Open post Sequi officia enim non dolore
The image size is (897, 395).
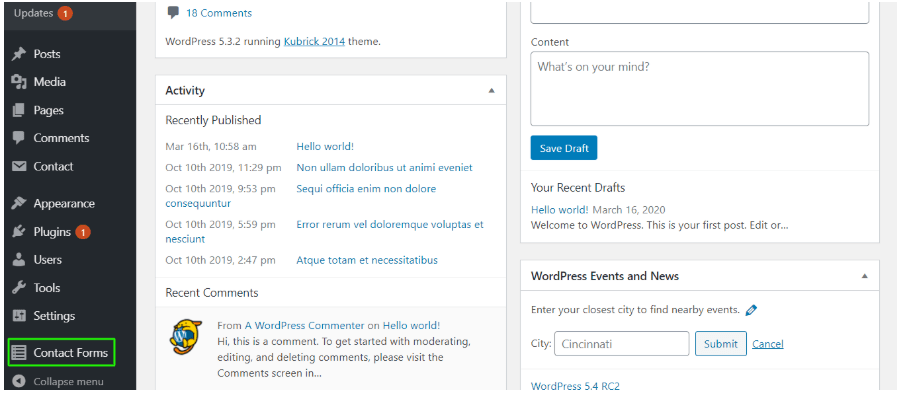tap(366, 189)
